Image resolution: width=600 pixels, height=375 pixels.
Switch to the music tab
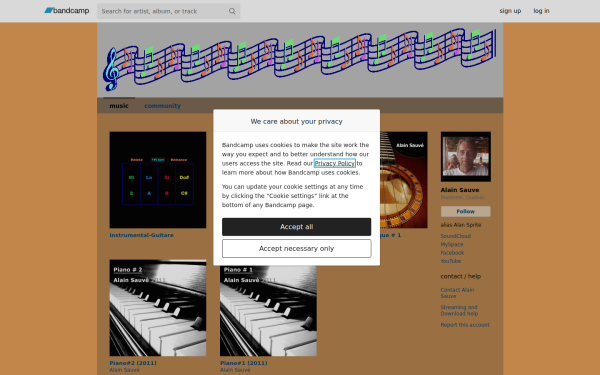coord(119,106)
